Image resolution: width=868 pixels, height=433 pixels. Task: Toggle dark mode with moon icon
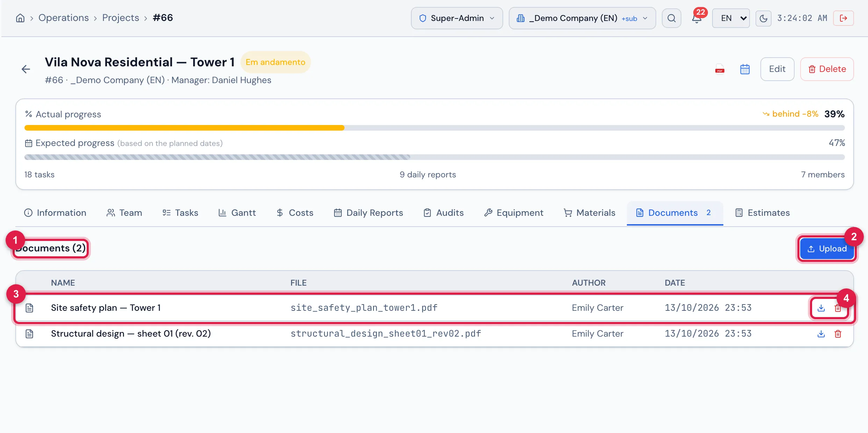coord(763,18)
